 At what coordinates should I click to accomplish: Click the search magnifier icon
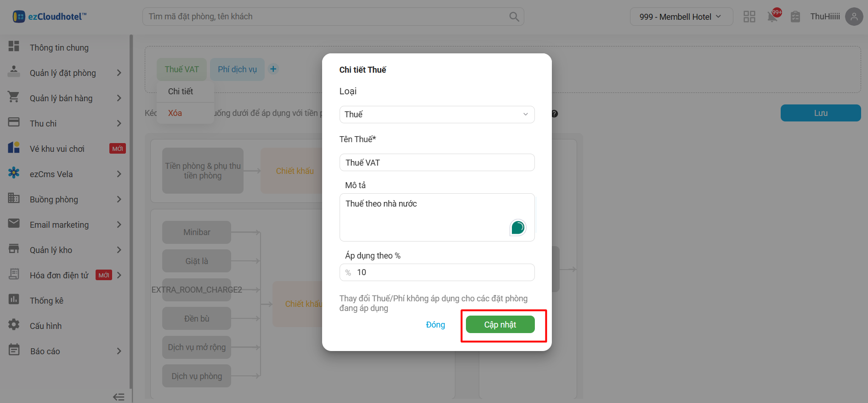[x=514, y=17]
